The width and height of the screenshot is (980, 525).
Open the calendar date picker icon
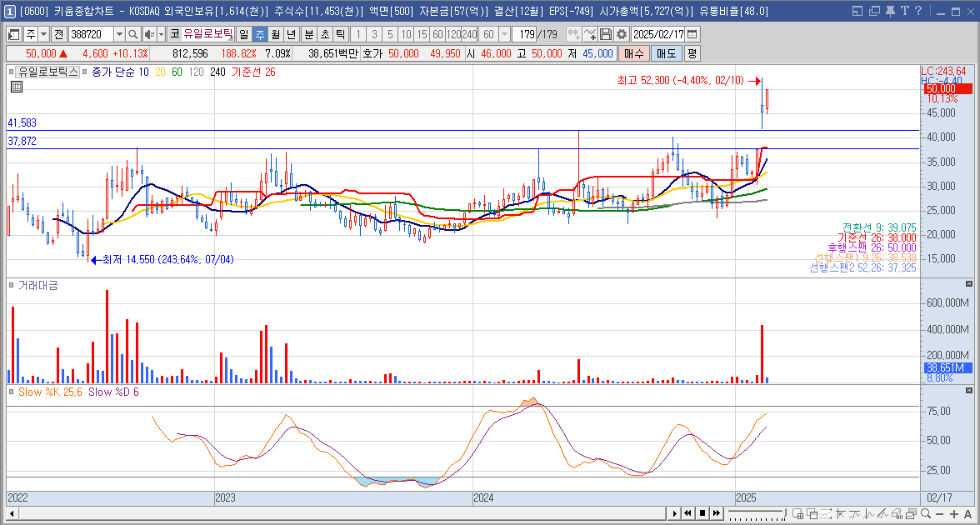pyautogui.click(x=692, y=33)
